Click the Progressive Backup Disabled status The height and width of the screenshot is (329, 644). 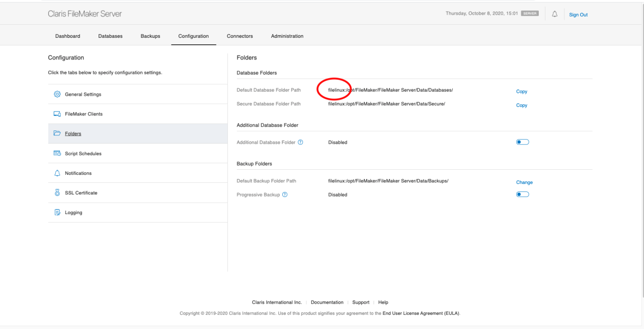coord(338,194)
